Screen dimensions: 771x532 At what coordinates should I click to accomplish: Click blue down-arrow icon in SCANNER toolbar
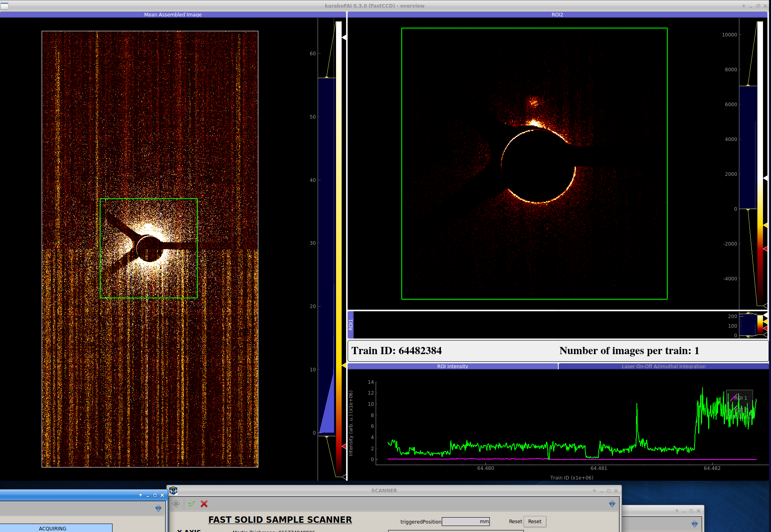[x=612, y=504]
